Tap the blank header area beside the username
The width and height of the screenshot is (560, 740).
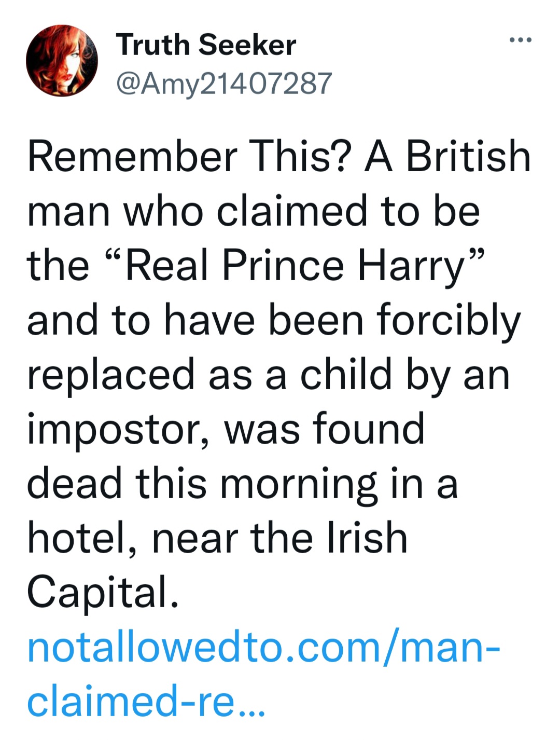pyautogui.click(x=415, y=62)
